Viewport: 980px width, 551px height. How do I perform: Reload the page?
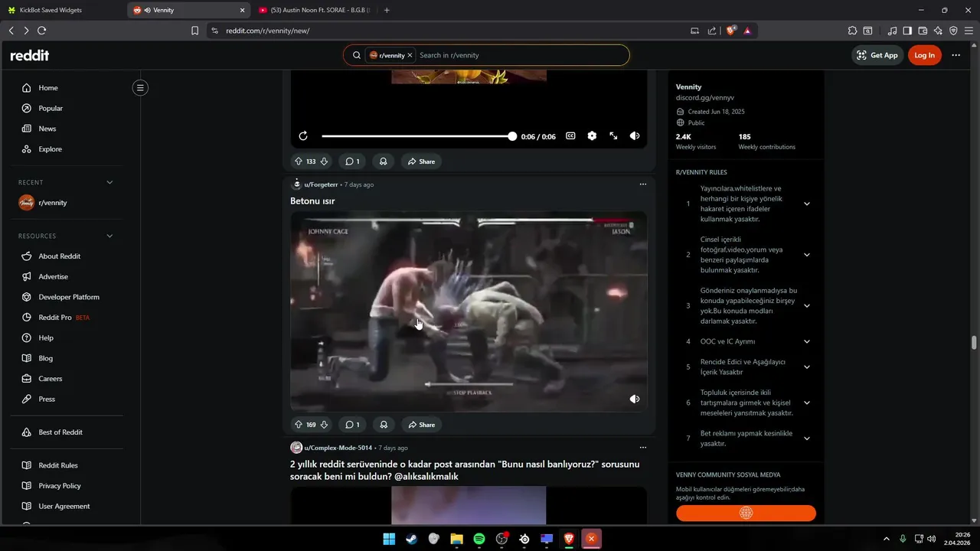pyautogui.click(x=41, y=31)
